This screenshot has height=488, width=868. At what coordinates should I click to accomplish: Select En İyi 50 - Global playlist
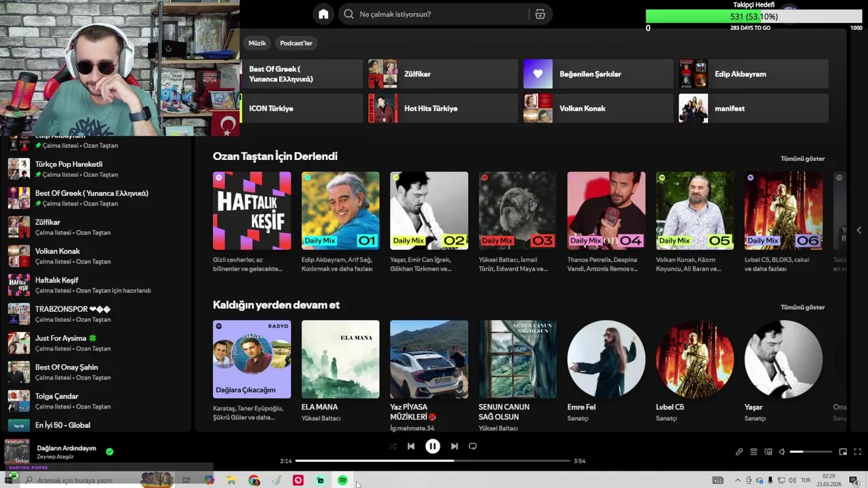pos(96,425)
